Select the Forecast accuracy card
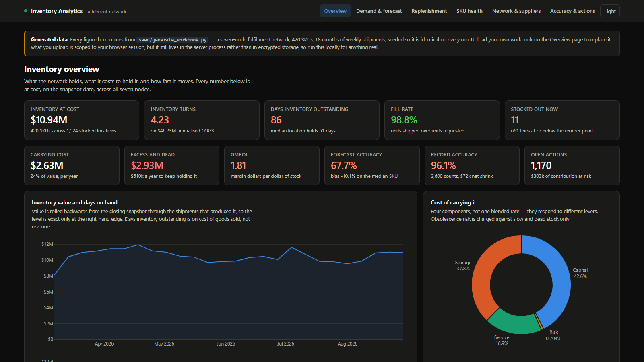The image size is (644, 362). [372, 165]
